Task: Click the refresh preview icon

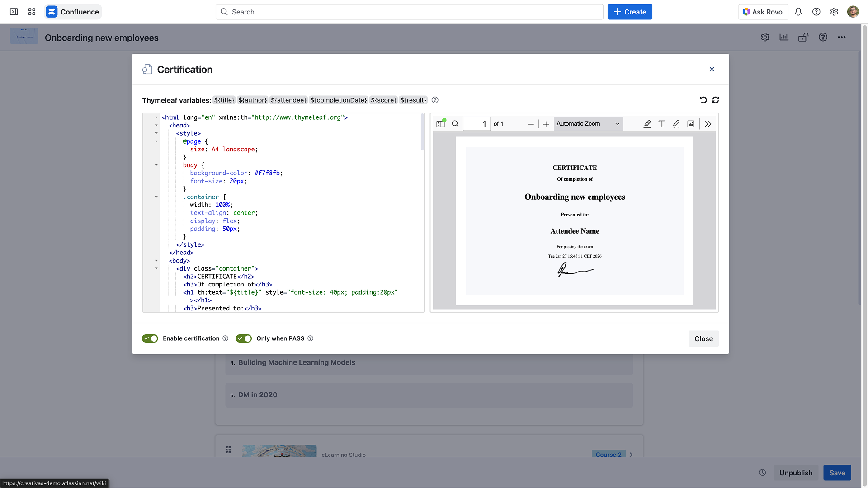Action: pyautogui.click(x=715, y=100)
